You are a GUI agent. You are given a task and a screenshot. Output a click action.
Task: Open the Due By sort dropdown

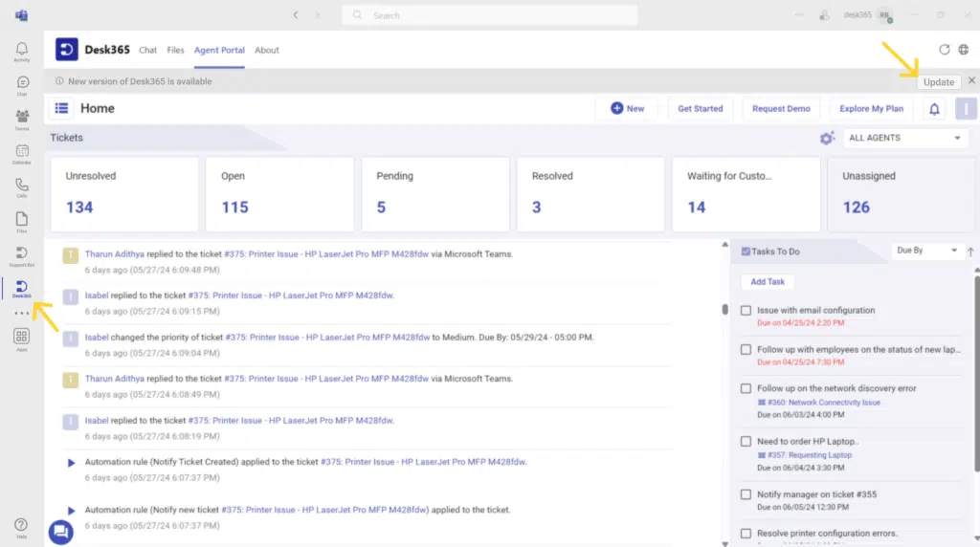[x=926, y=251]
